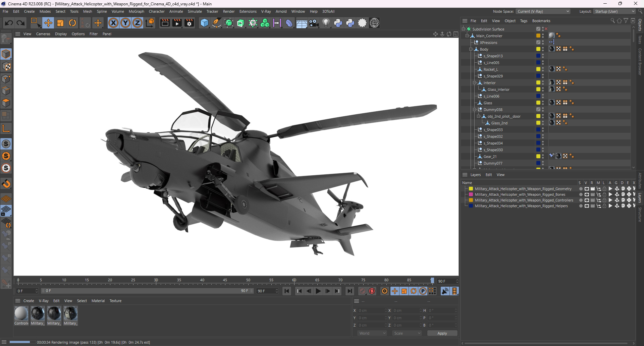
Task: Click the Camera object icon
Action: [x=314, y=23]
